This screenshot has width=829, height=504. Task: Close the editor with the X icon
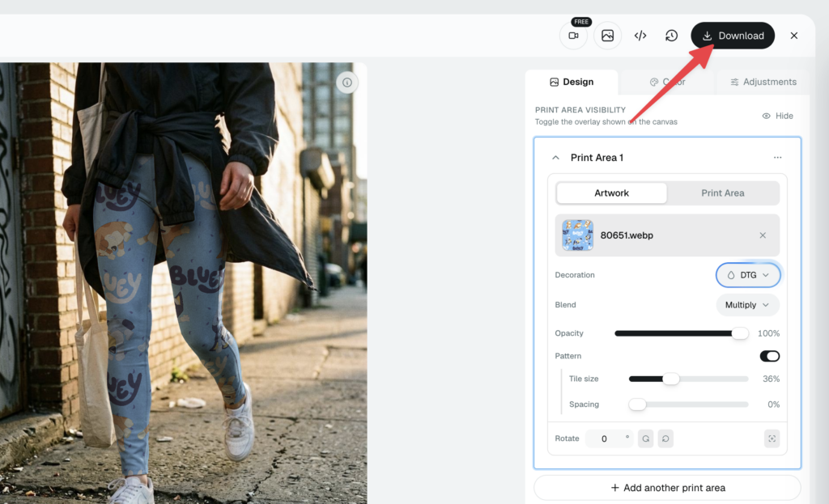pos(794,36)
